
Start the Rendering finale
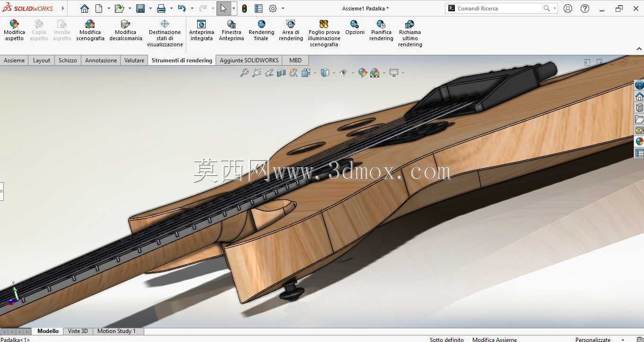point(261,30)
